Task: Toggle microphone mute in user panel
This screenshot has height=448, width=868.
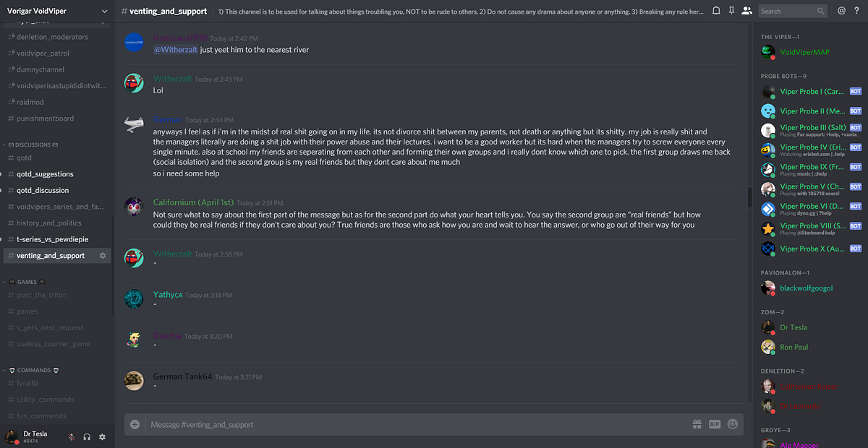Action: pyautogui.click(x=72, y=436)
